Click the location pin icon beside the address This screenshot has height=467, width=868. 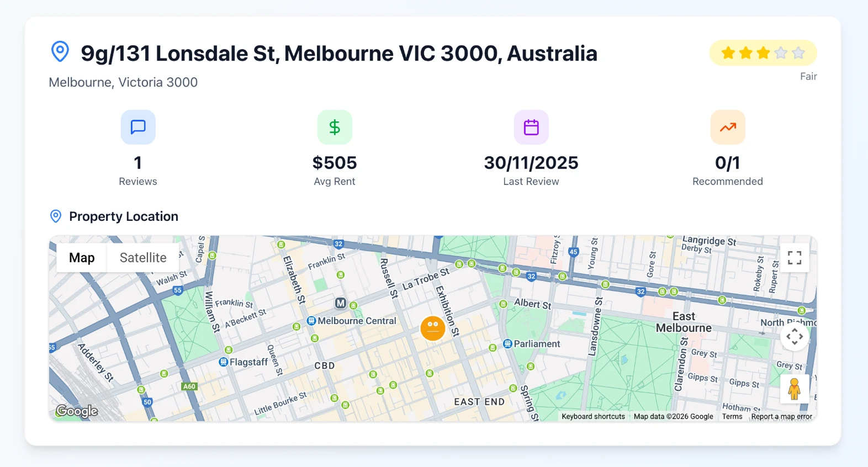[60, 52]
